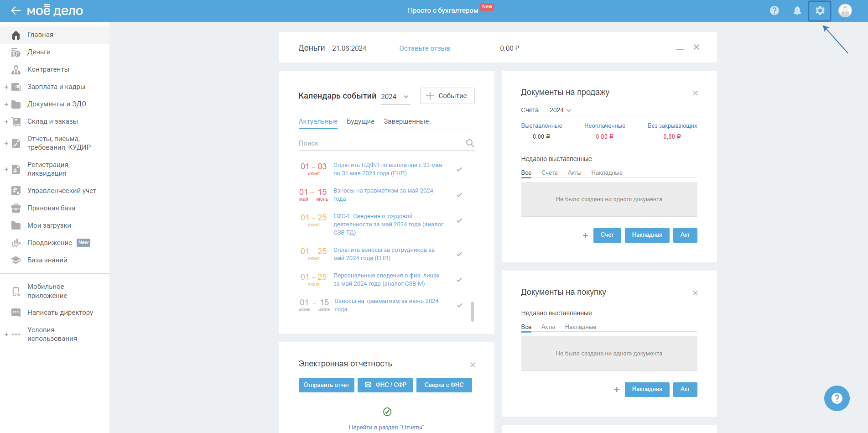Screen dimensions: 868x433
Task: Expand Отчеты, письма, требования, КУДИР submenu
Action: point(6,143)
